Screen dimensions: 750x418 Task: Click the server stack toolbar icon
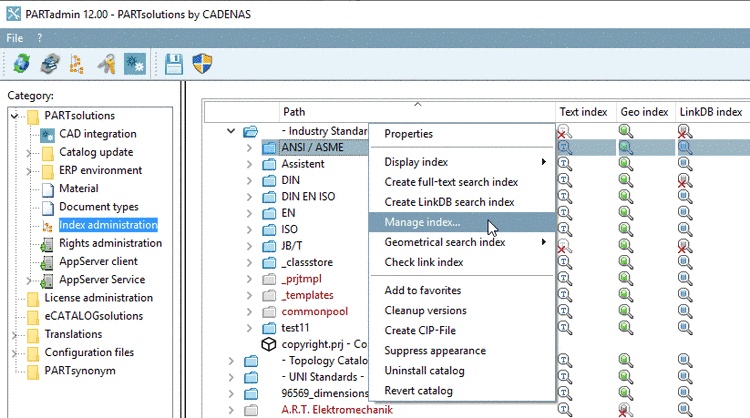pyautogui.click(x=50, y=64)
